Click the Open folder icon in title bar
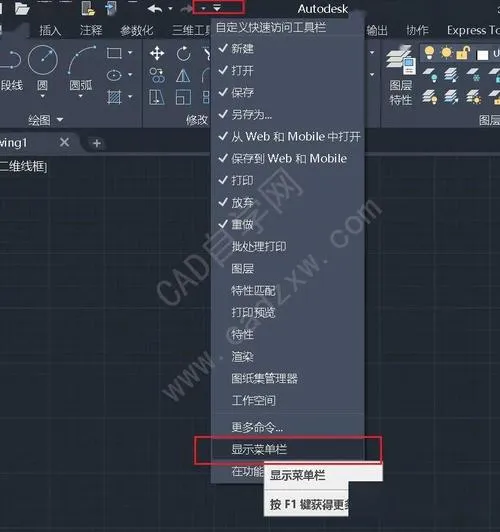This screenshot has height=532, width=500. tap(22, 8)
